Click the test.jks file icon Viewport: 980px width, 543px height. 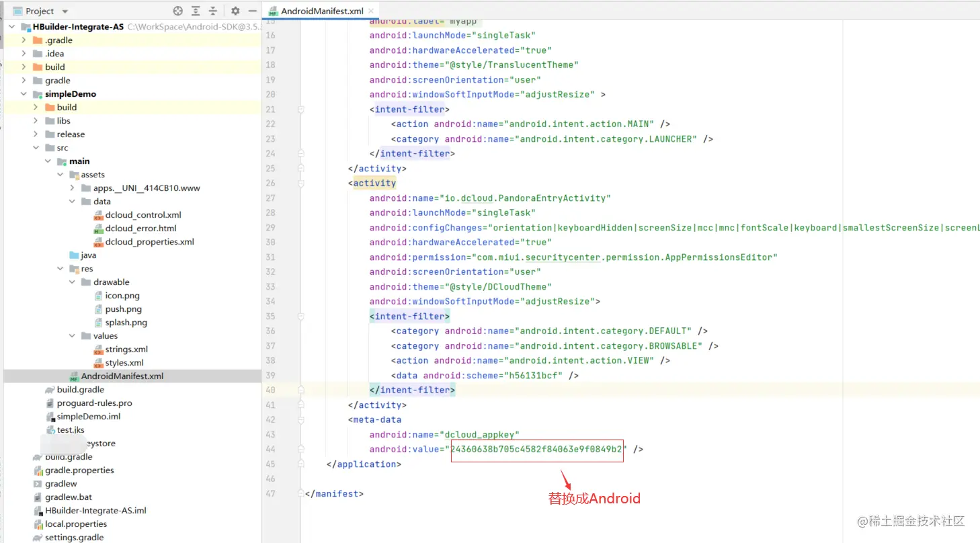(x=50, y=430)
